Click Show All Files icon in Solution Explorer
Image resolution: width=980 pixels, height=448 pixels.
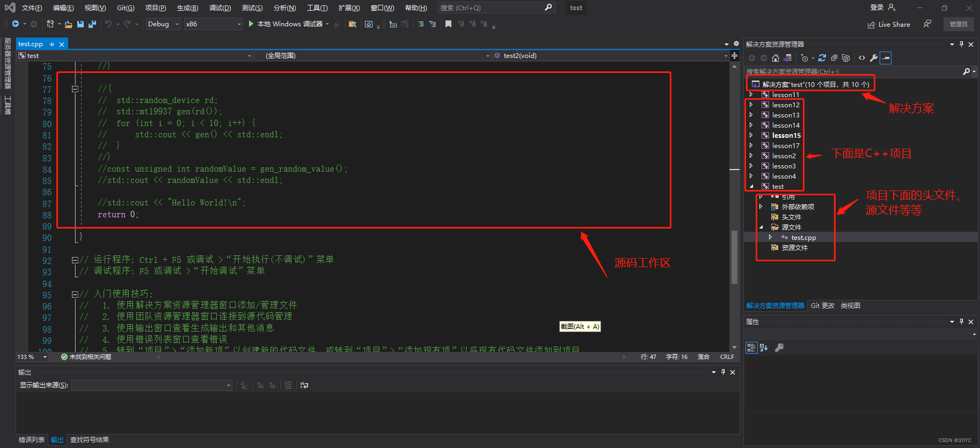click(x=846, y=58)
